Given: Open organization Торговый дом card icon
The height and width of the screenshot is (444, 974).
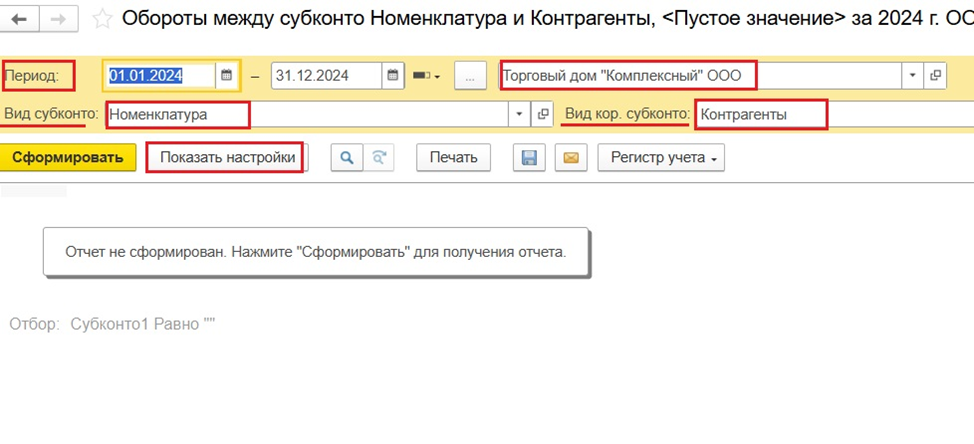Looking at the screenshot, I should [935, 76].
